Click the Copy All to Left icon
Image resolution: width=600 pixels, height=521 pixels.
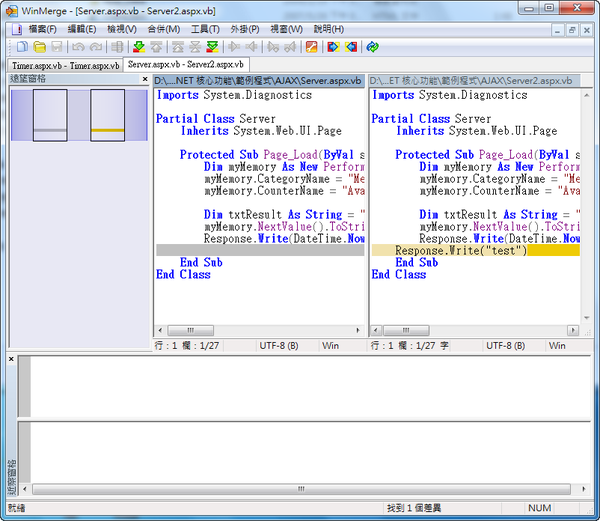point(351,47)
